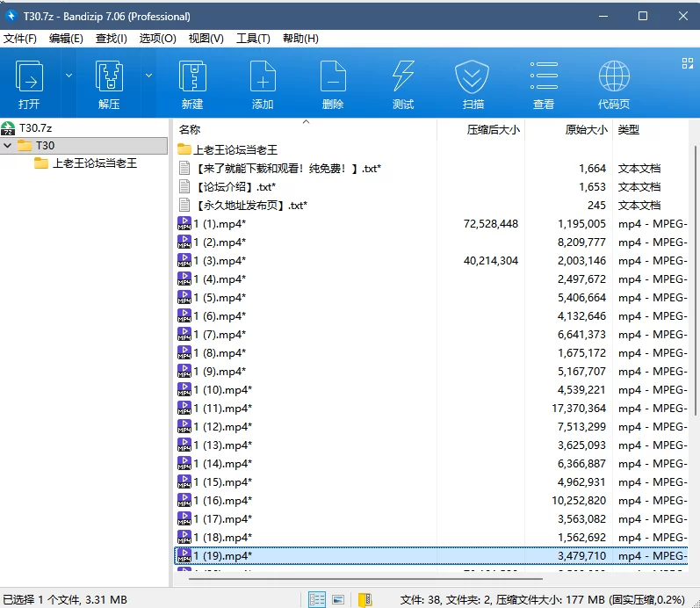Open the 编辑(E) menu
Image resolution: width=700 pixels, height=608 pixels.
pyautogui.click(x=66, y=39)
